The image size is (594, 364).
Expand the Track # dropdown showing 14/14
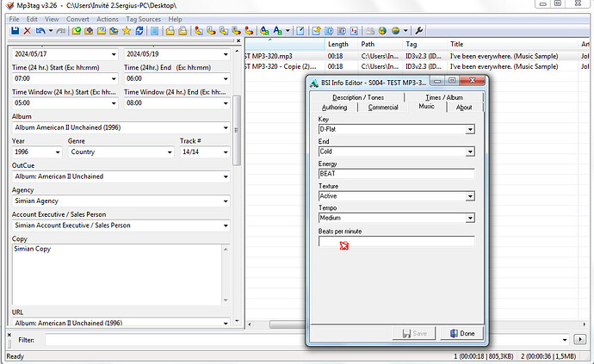tap(226, 152)
